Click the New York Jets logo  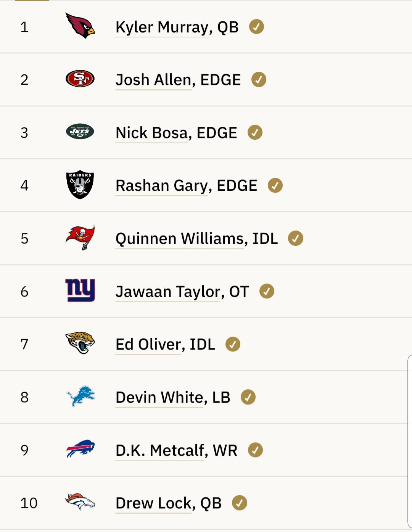[80, 132]
